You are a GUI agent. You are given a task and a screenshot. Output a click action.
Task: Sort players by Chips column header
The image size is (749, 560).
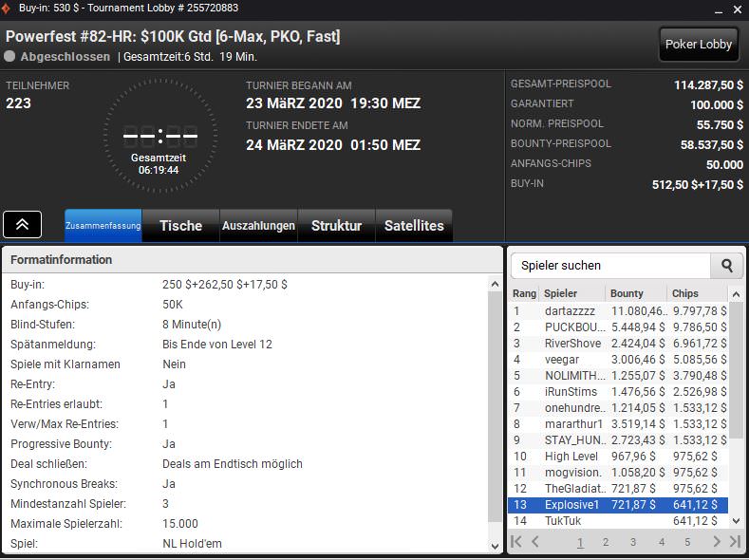(x=684, y=293)
